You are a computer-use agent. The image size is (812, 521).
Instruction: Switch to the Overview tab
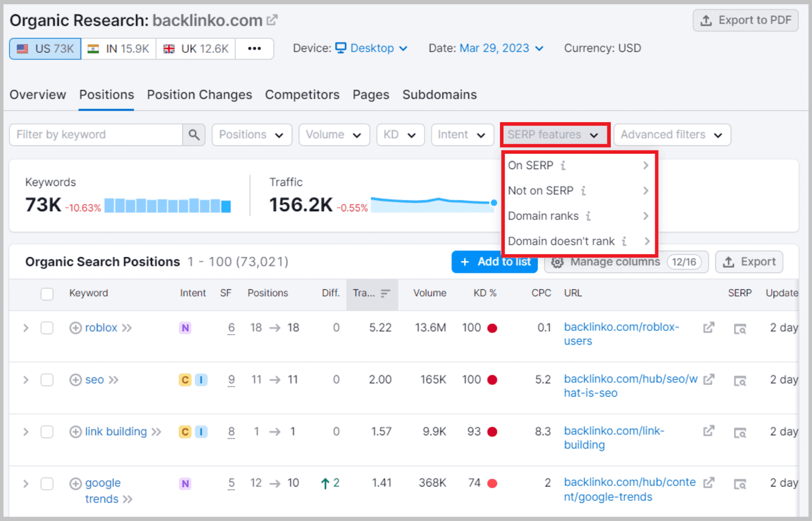[38, 95]
